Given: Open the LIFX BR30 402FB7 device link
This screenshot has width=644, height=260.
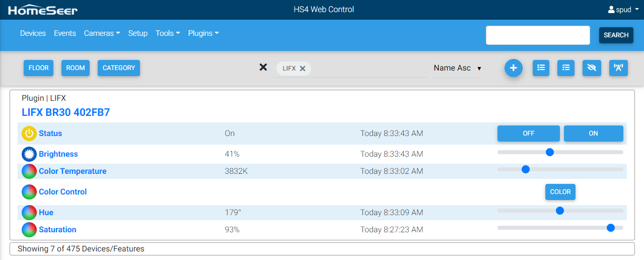Looking at the screenshot, I should (x=65, y=112).
